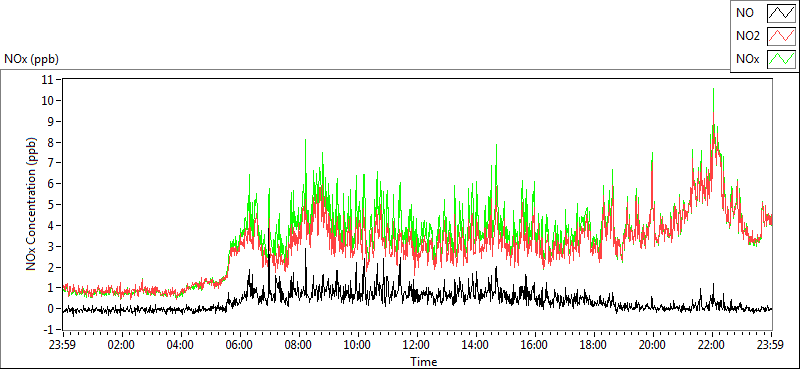Click the 14:00 time axis label
Viewport: 800px width, 369px height.
[x=476, y=345]
